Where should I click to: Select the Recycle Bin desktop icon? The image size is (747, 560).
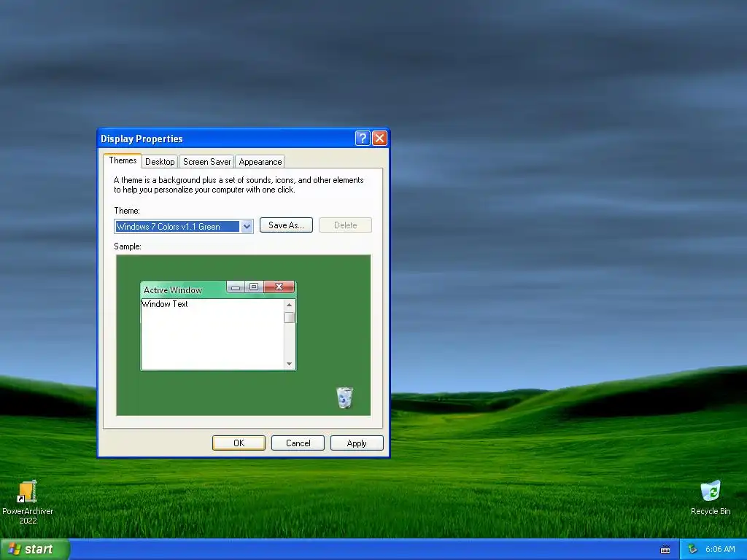pyautogui.click(x=710, y=497)
